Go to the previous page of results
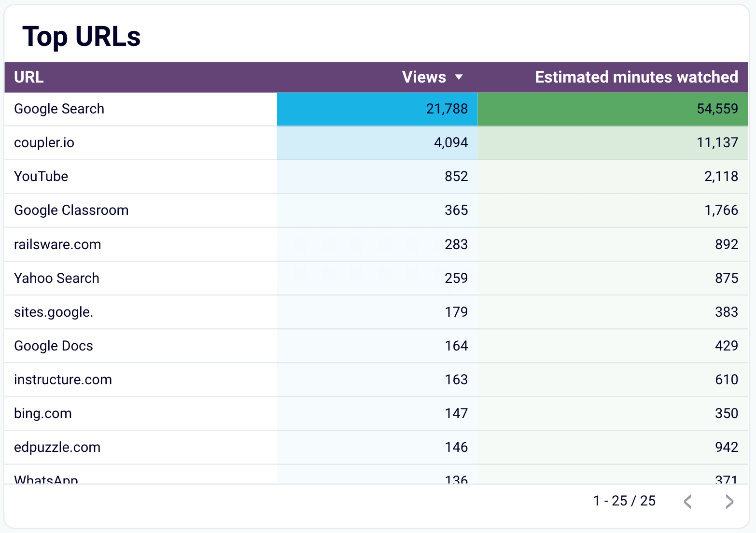 point(688,502)
